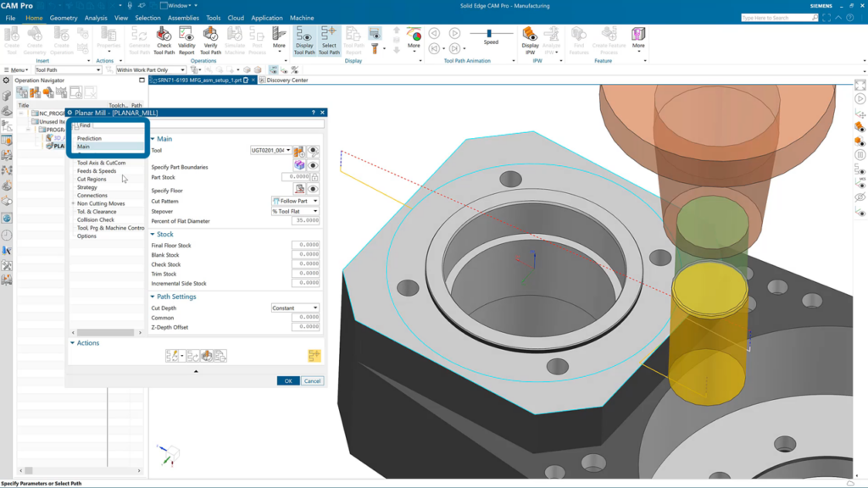868x488 pixels.
Task: Click the create new tool icon beside Tool dropdown
Action: (299, 151)
